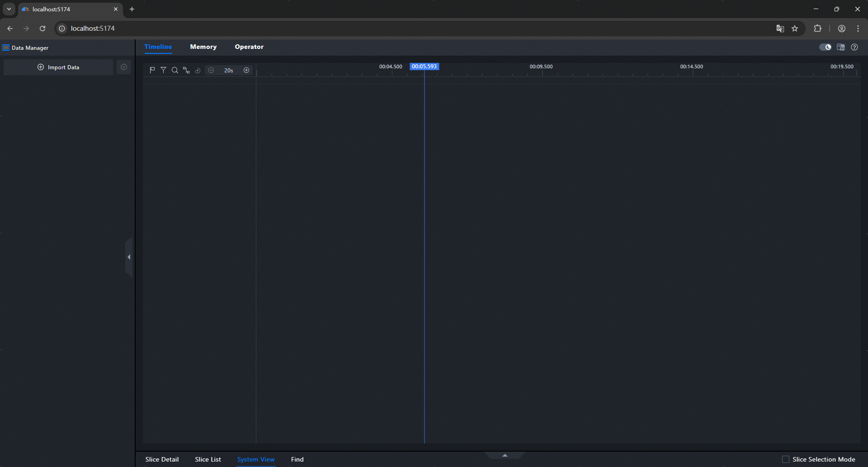Collapse the Data Manager sidebar arrow
Screen dimensions: 868x467
click(x=129, y=257)
